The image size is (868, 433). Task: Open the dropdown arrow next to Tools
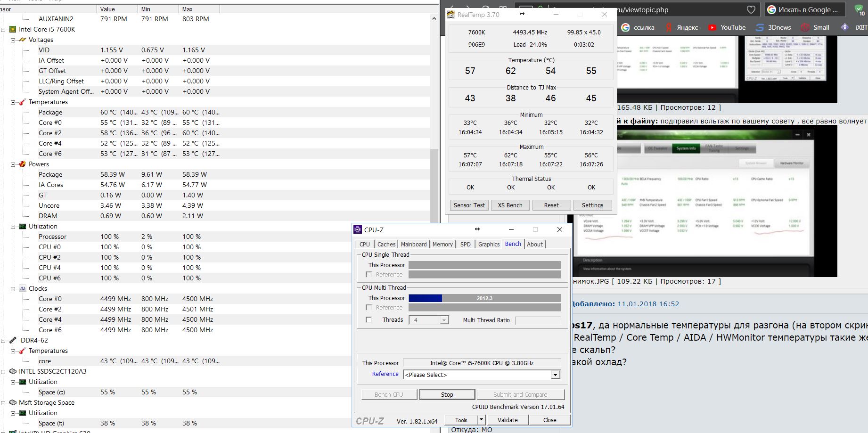click(481, 420)
